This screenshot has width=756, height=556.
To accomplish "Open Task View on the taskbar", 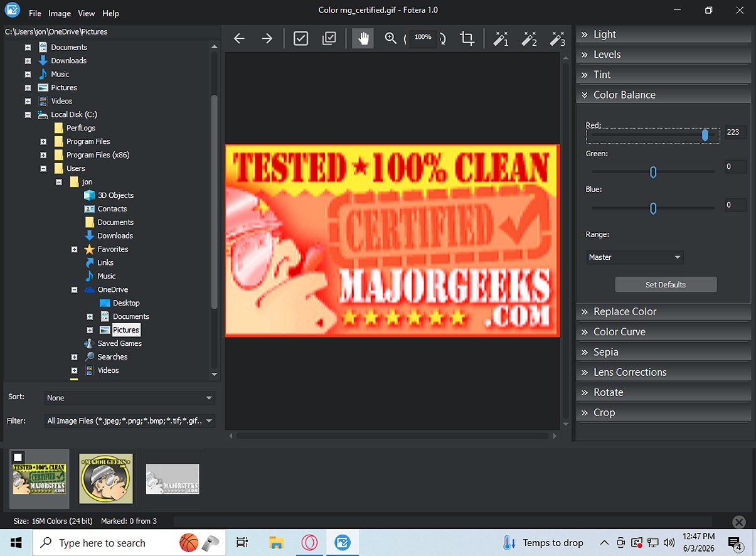I will point(242,543).
